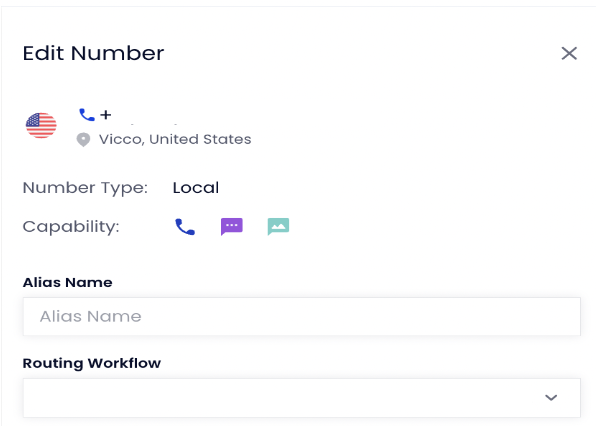Click the Capability label
The width and height of the screenshot is (596, 426).
71,227
